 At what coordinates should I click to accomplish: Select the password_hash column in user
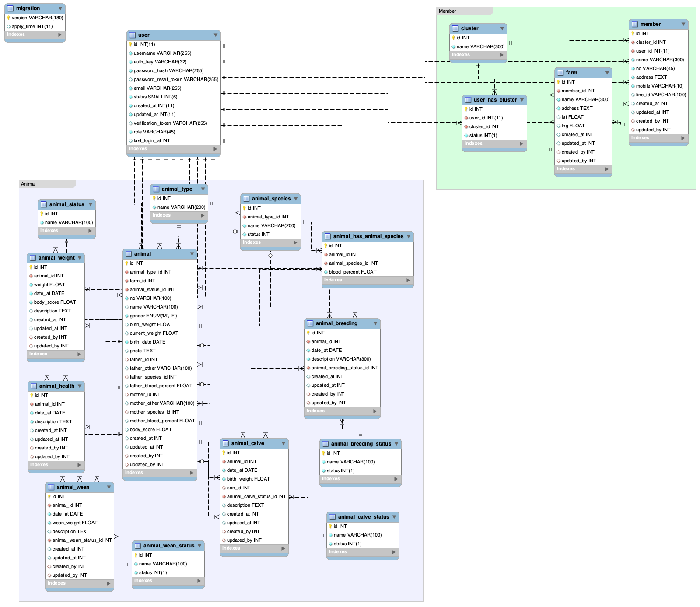coord(168,70)
